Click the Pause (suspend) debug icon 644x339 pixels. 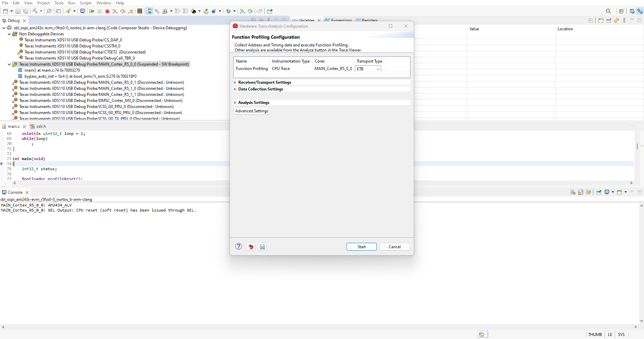(99, 11)
